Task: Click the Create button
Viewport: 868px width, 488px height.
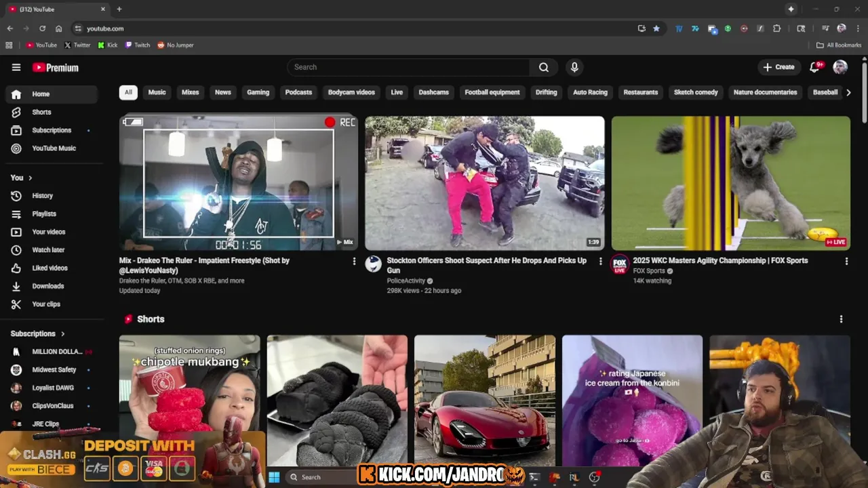Action: [x=778, y=67]
